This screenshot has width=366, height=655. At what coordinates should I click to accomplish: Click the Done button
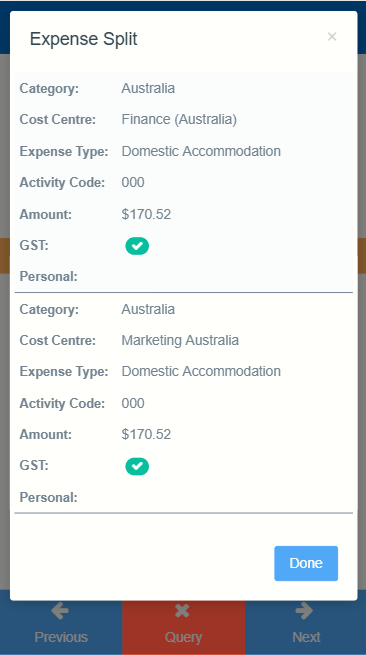click(x=306, y=563)
